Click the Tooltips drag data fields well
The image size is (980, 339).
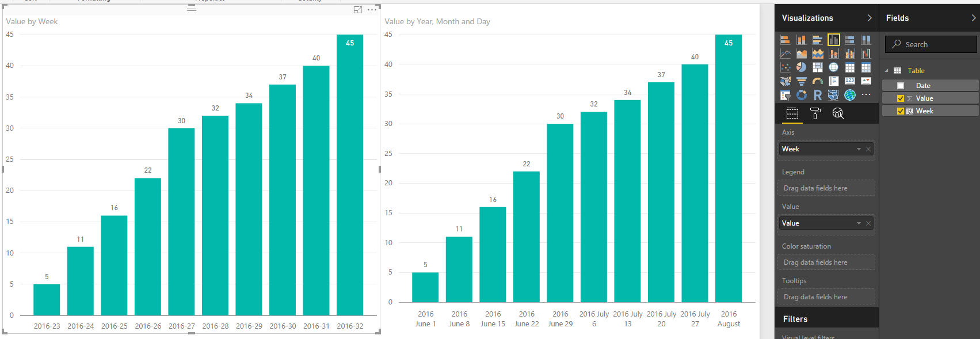click(826, 297)
